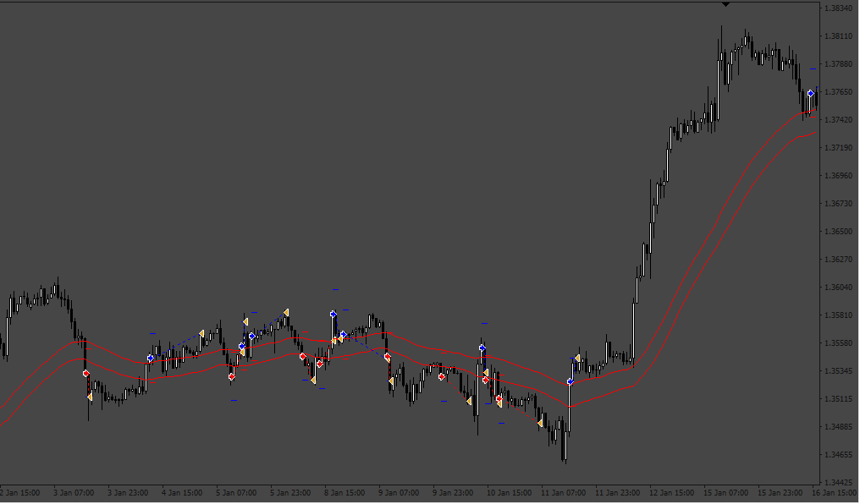
Task: Click the 8 Jan 15:00 time label
Action: click(x=345, y=493)
